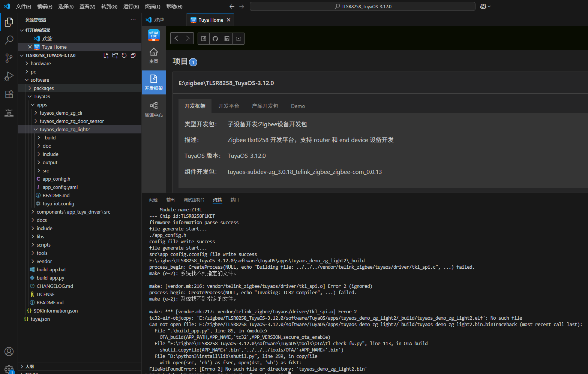Click the TLSR8258_TuyaOS-3.12.0 search box
This screenshot has height=374, width=588.
(362, 6)
